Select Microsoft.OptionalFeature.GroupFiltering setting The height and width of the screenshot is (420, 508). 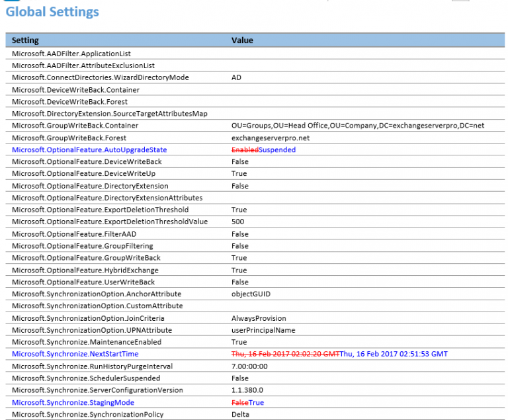click(x=83, y=246)
